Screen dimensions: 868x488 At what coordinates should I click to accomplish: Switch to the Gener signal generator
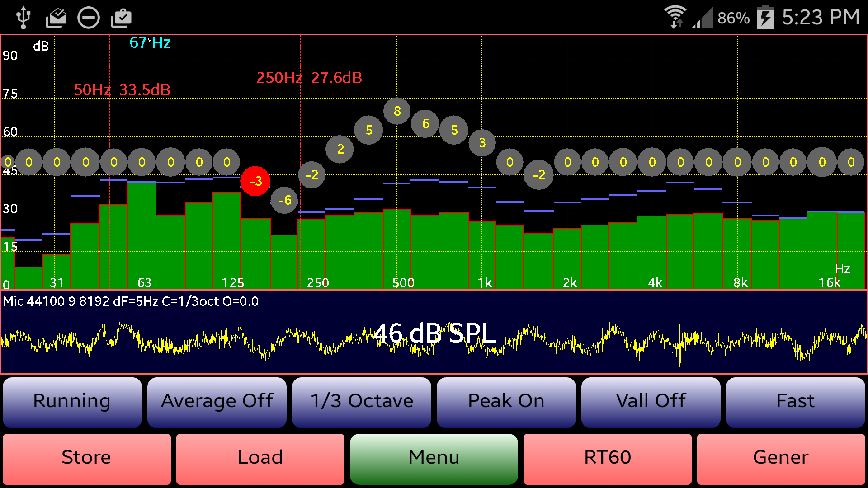[x=780, y=458]
